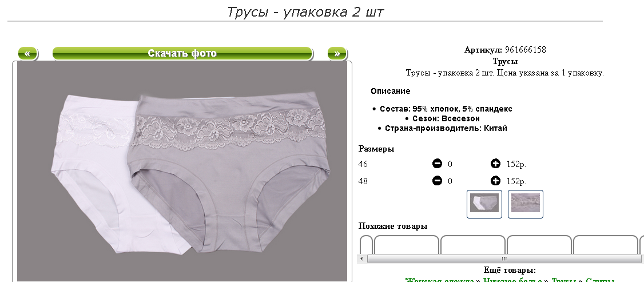Click the size 48 label
Image resolution: width=644 pixels, height=282 pixels.
(x=363, y=181)
